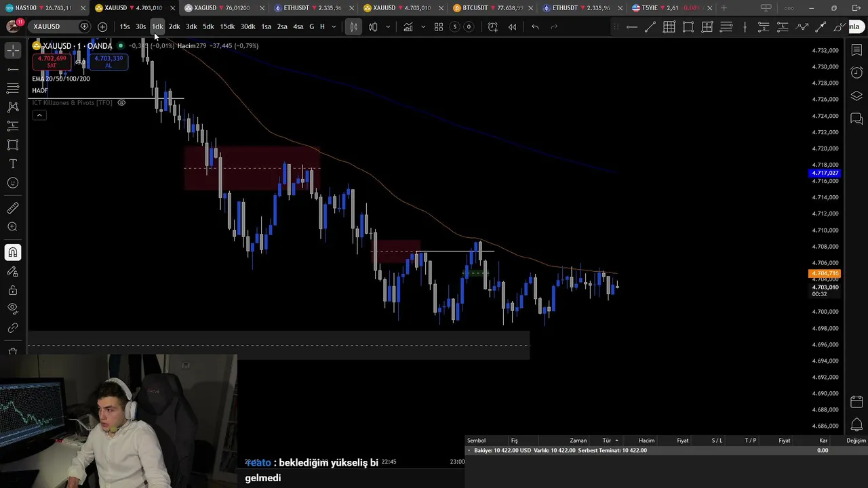Select the Text tool
The width and height of the screenshot is (868, 488).
click(x=13, y=164)
